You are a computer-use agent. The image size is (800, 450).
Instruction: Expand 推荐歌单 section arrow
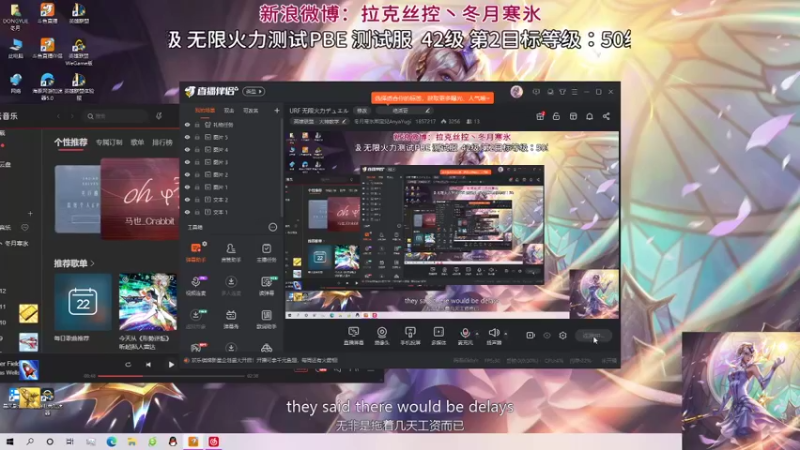point(92,263)
